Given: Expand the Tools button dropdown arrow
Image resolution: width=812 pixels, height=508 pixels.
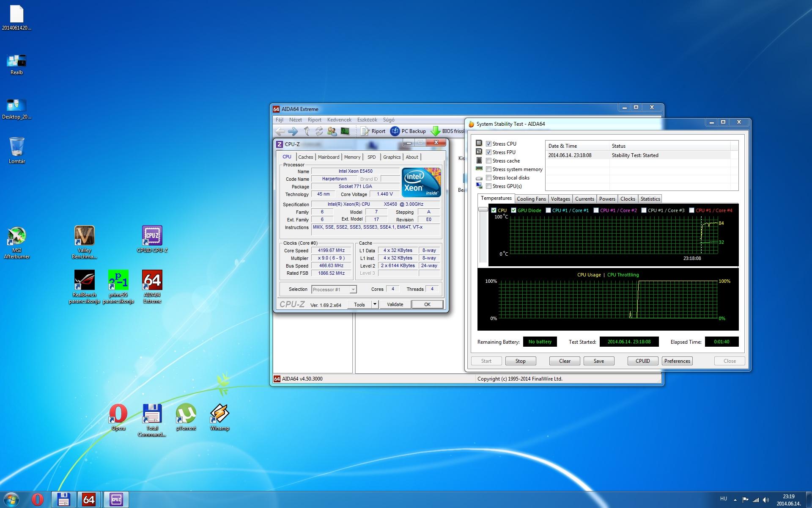Looking at the screenshot, I should pyautogui.click(x=374, y=304).
